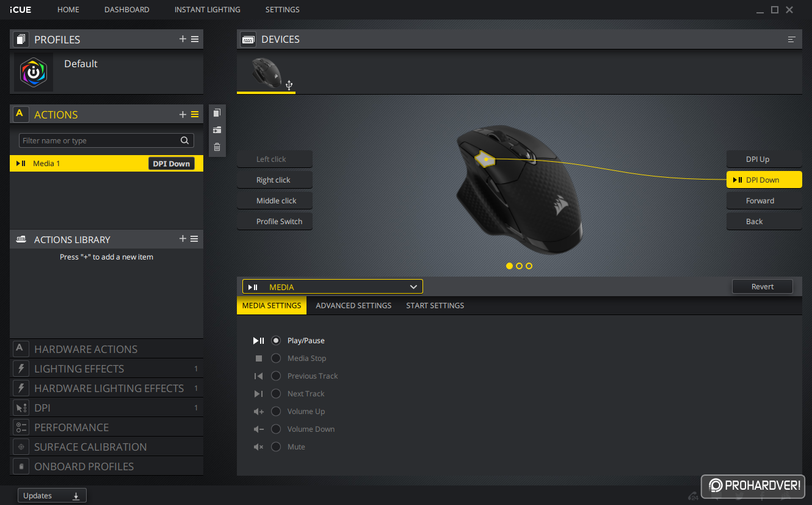812x505 pixels.
Task: Switch to the third mouse view dot
Action: point(529,266)
